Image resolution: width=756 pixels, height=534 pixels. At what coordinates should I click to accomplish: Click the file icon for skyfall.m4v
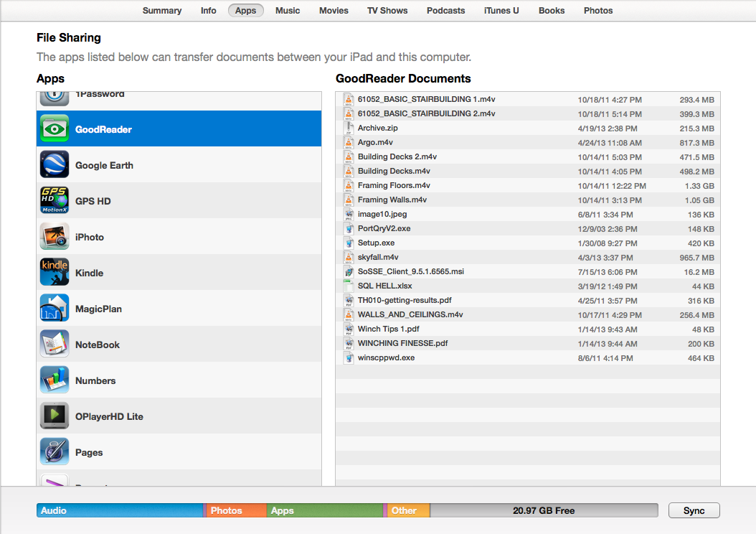click(348, 258)
